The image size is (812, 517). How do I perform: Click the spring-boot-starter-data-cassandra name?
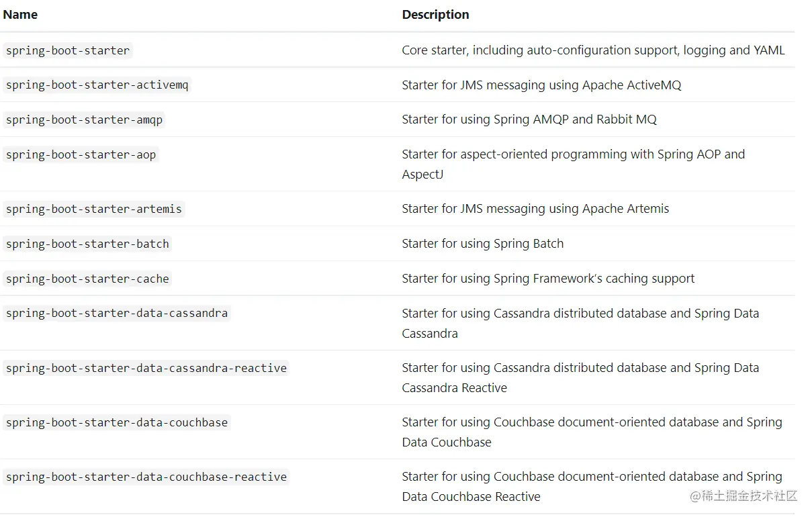coord(117,314)
